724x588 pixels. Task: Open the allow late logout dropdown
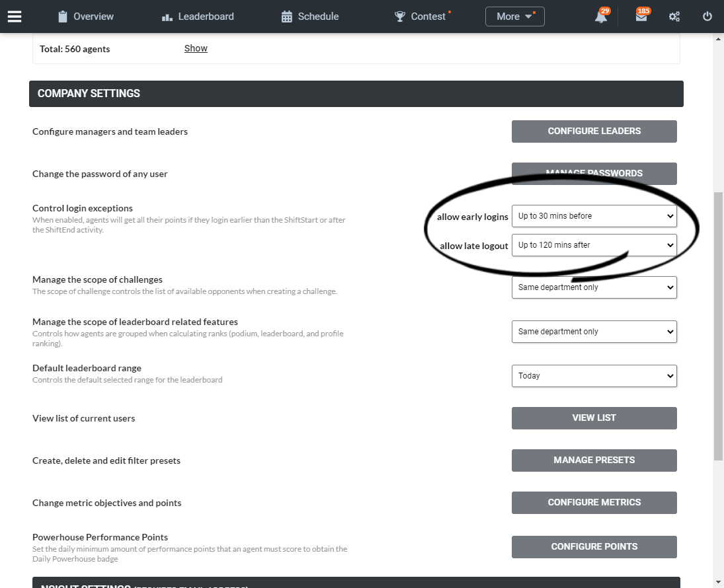[x=594, y=245]
